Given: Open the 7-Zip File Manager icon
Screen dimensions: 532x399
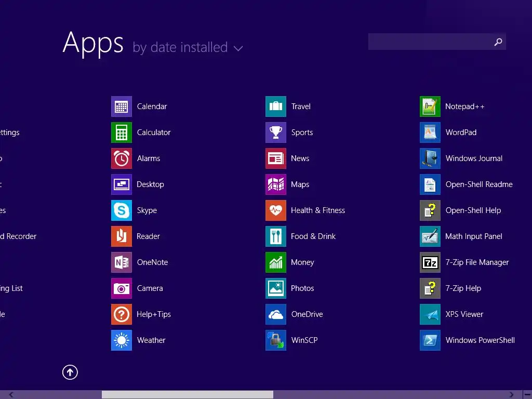Looking at the screenshot, I should (x=430, y=262).
